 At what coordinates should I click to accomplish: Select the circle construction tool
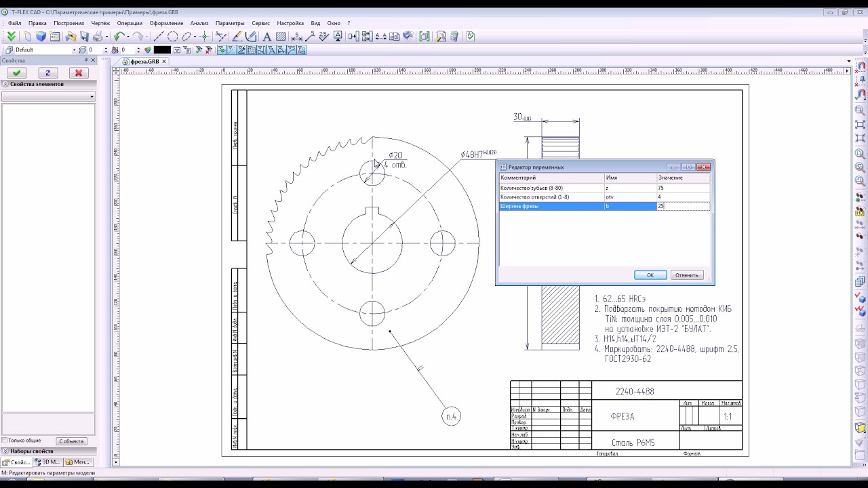[x=172, y=36]
